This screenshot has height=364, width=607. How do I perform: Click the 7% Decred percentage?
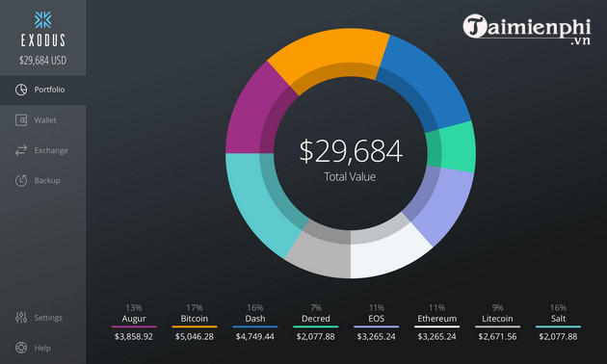pos(316,308)
